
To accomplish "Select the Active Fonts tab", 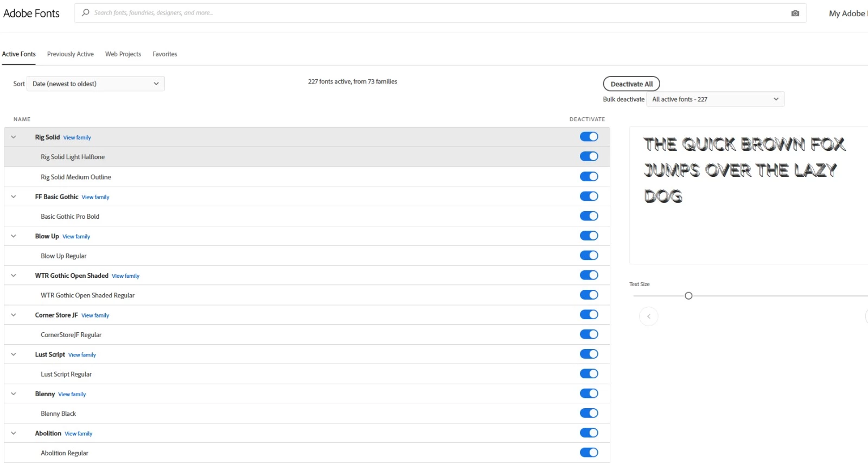I will [x=19, y=54].
